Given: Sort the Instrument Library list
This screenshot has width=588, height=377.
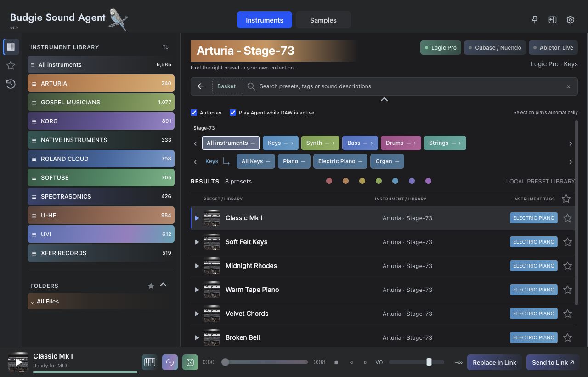Looking at the screenshot, I should (165, 47).
